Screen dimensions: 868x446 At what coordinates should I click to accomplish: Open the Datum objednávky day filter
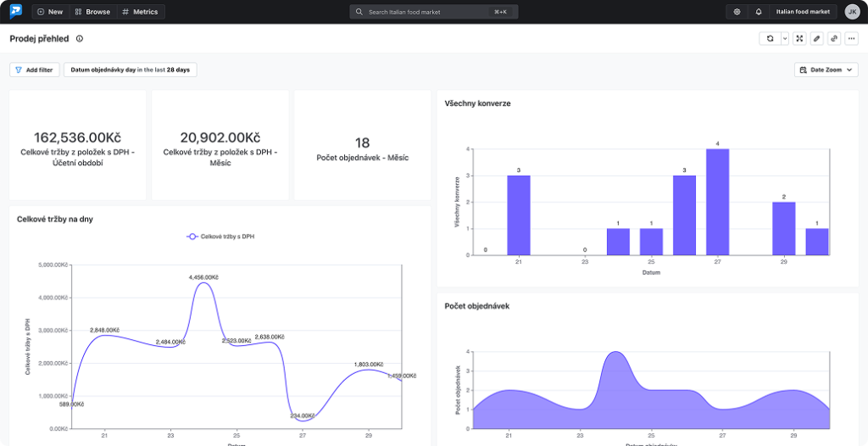pyautogui.click(x=130, y=70)
